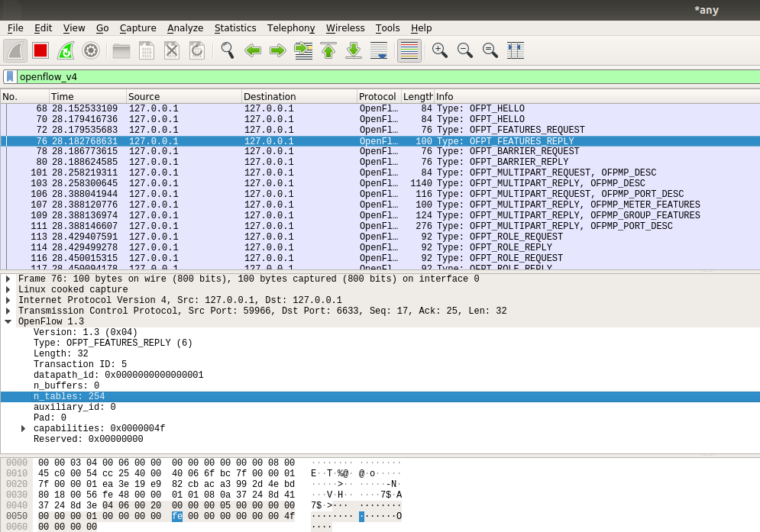Image resolution: width=760 pixels, height=532 pixels.
Task: Go back to previous packet arrow
Action: click(x=253, y=50)
